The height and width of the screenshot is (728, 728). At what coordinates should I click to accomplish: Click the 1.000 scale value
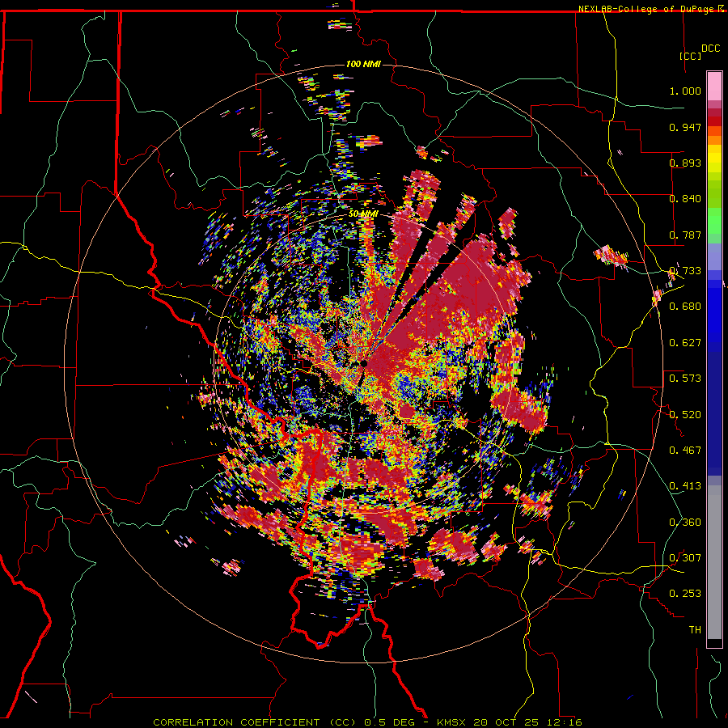685,91
